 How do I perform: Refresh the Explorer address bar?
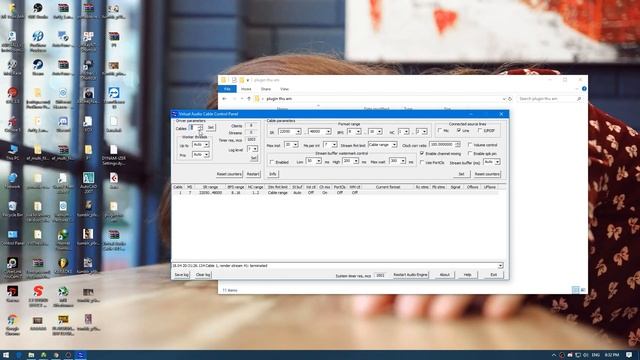tap(510, 99)
